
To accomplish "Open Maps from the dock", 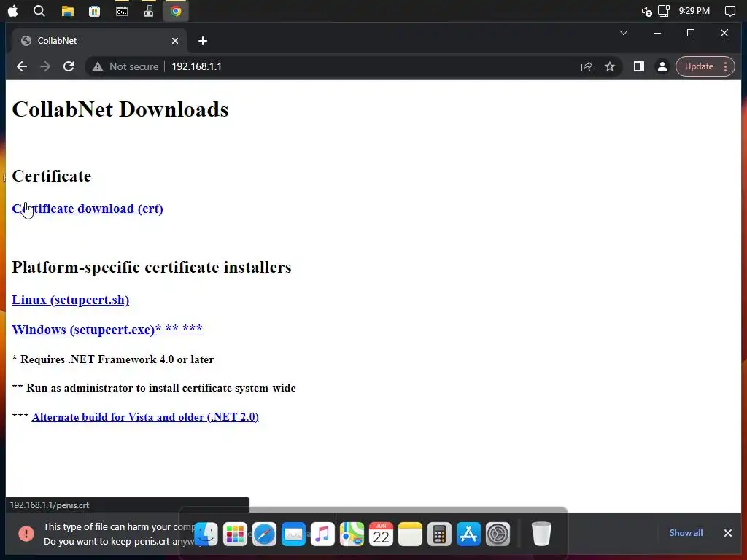I will pyautogui.click(x=352, y=534).
